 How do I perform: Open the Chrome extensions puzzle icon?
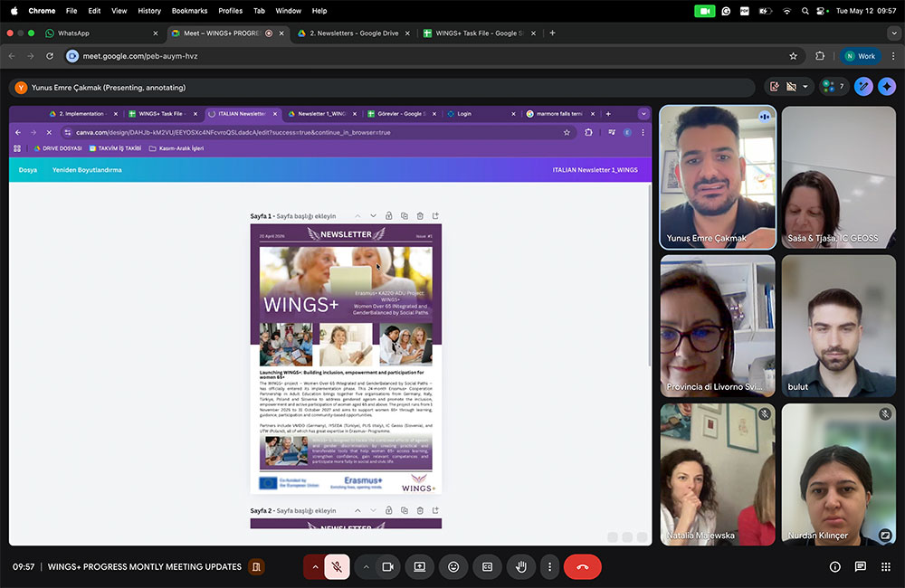click(x=820, y=56)
